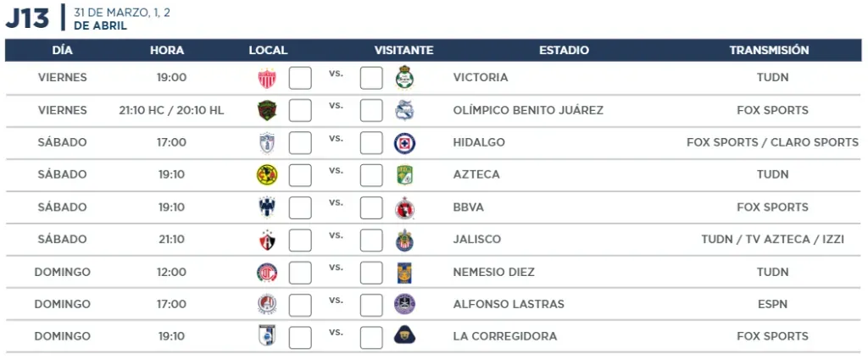Screen dimensions: 868x359
Task: Click the ESTADIO column header
Action: point(564,50)
